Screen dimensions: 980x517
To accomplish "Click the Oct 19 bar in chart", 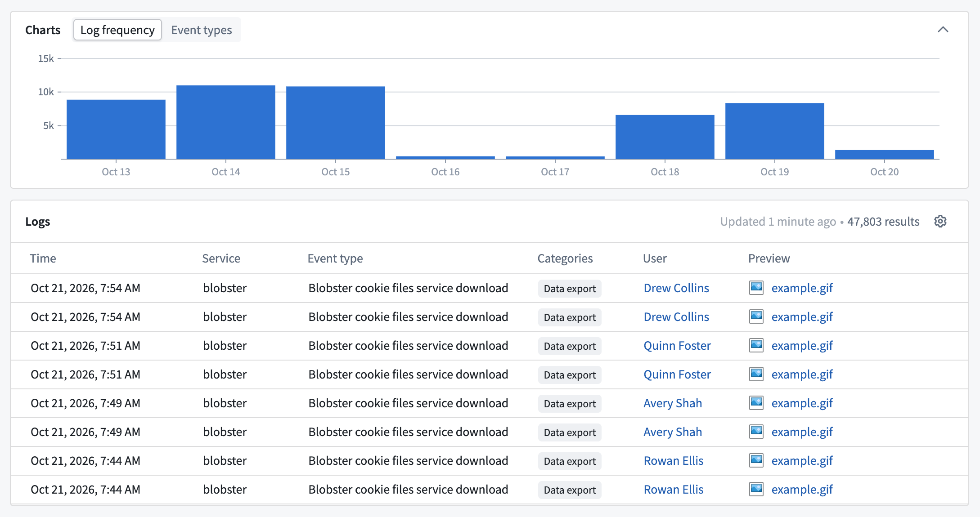I will pos(775,131).
